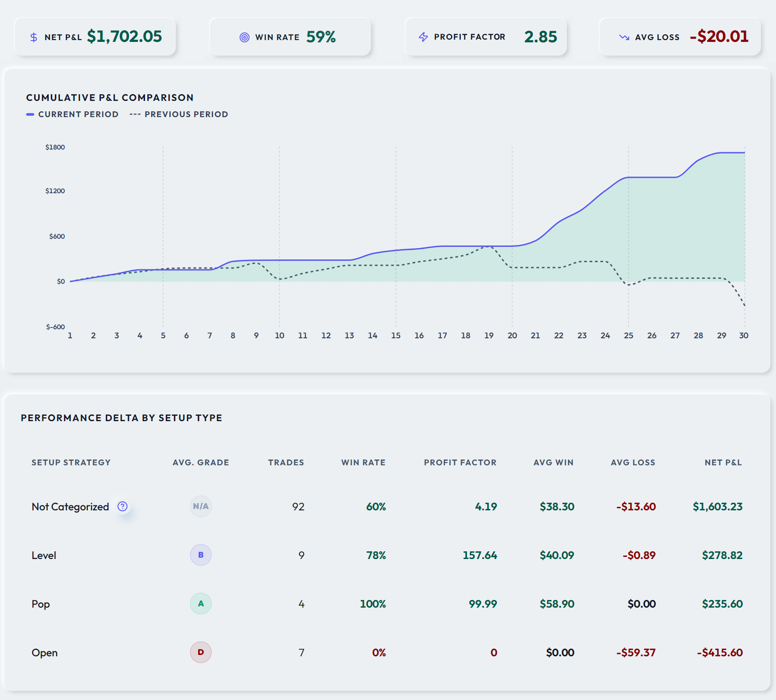
Task: Click the 78% win rate cell
Action: (376, 555)
